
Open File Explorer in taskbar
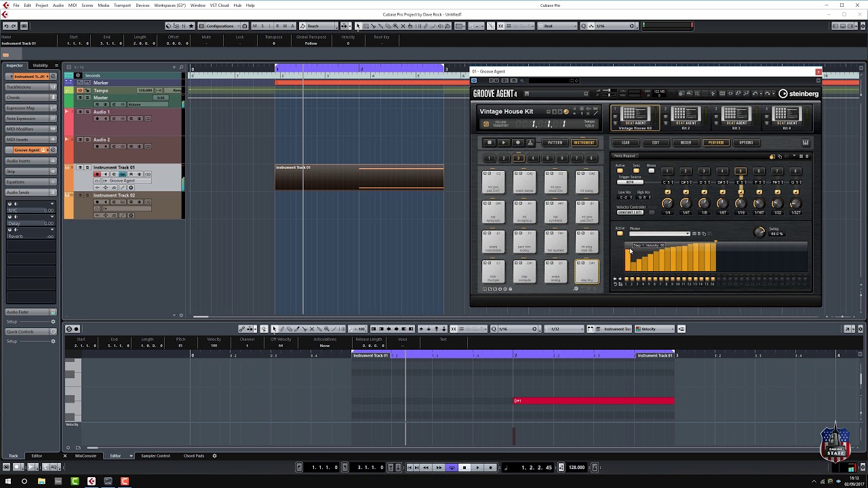pyautogui.click(x=41, y=481)
